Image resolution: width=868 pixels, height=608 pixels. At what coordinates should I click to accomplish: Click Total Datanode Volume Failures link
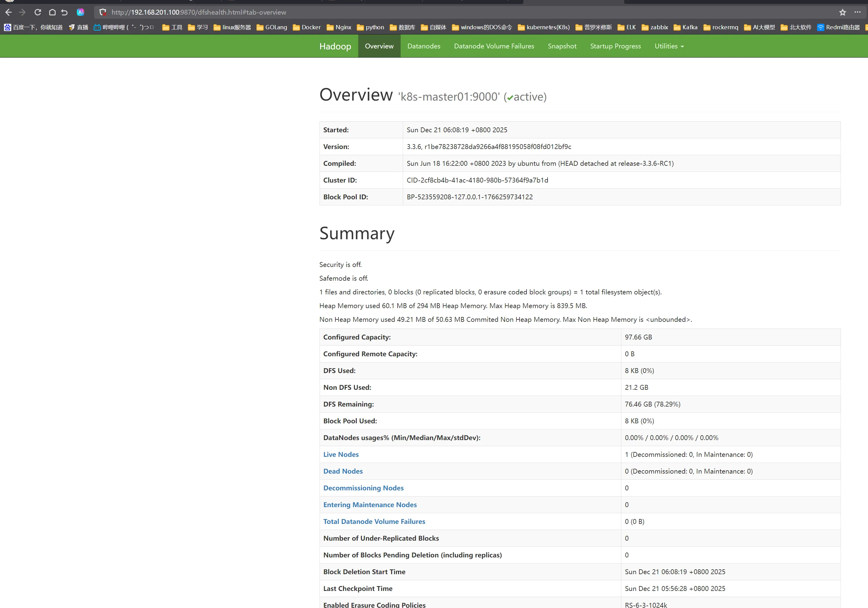coord(374,521)
